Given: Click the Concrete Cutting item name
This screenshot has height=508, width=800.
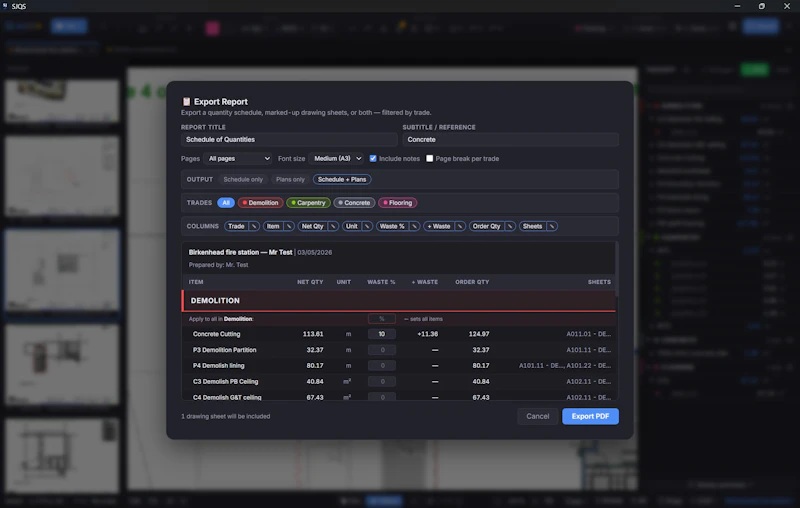Looking at the screenshot, I should coord(216,334).
